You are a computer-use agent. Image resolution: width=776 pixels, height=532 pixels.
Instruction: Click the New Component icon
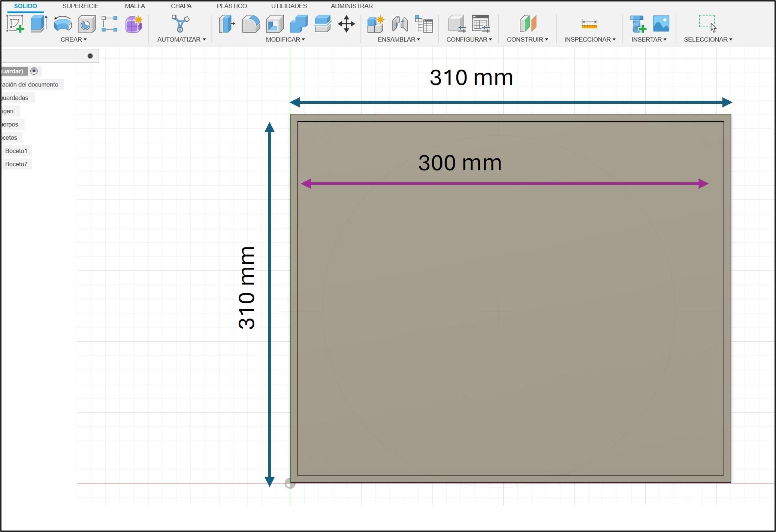376,24
